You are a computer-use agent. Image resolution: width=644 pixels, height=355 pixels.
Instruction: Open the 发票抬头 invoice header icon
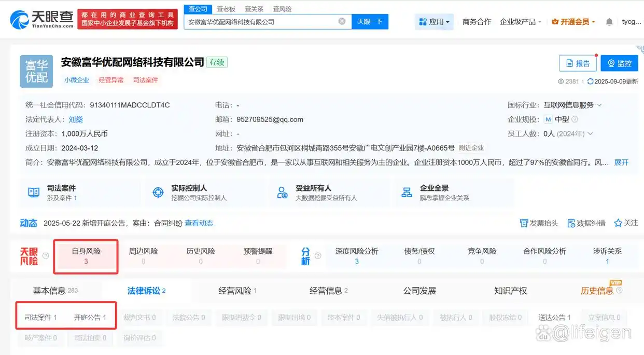pyautogui.click(x=525, y=223)
